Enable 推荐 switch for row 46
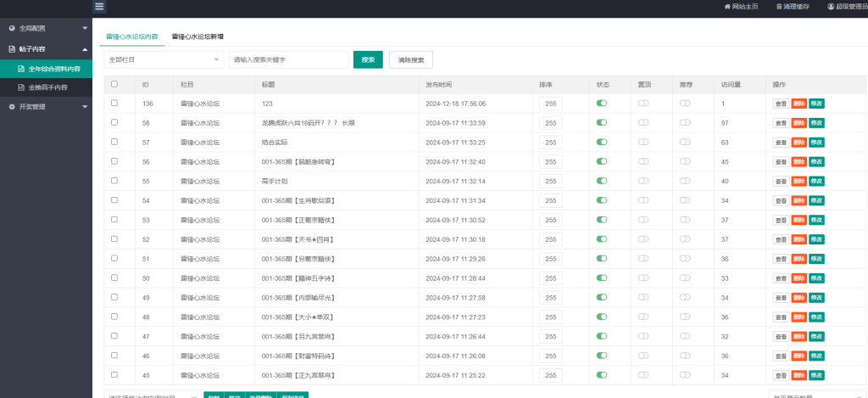The height and width of the screenshot is (398, 868). tap(685, 356)
